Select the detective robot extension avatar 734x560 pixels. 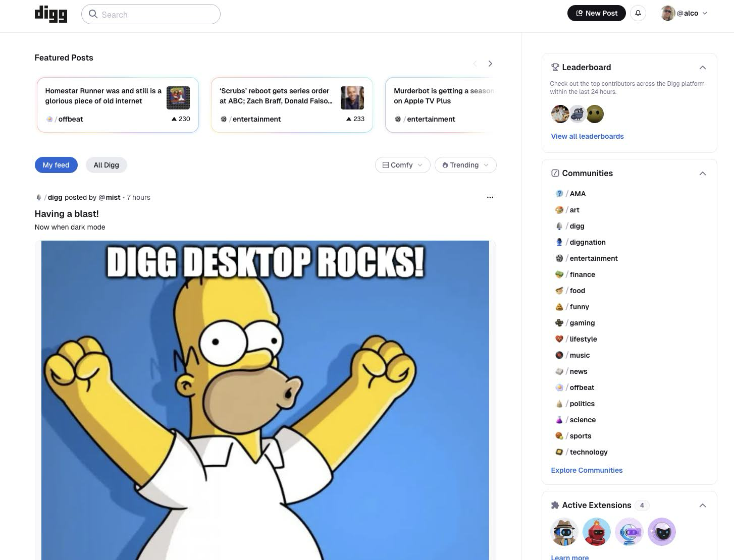point(564,532)
